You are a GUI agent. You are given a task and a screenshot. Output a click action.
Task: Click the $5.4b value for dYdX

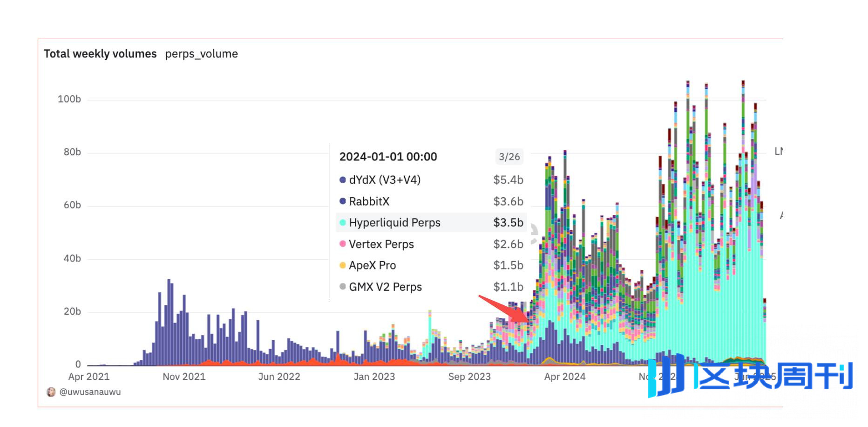pos(509,180)
